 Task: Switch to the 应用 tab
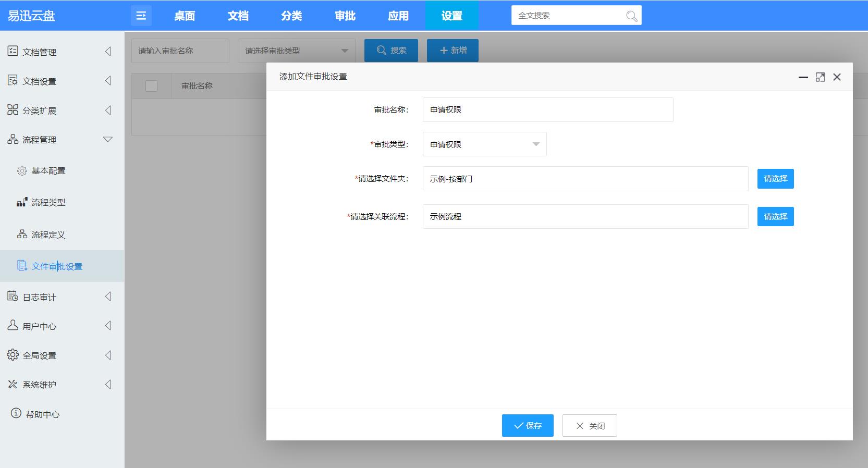click(398, 16)
